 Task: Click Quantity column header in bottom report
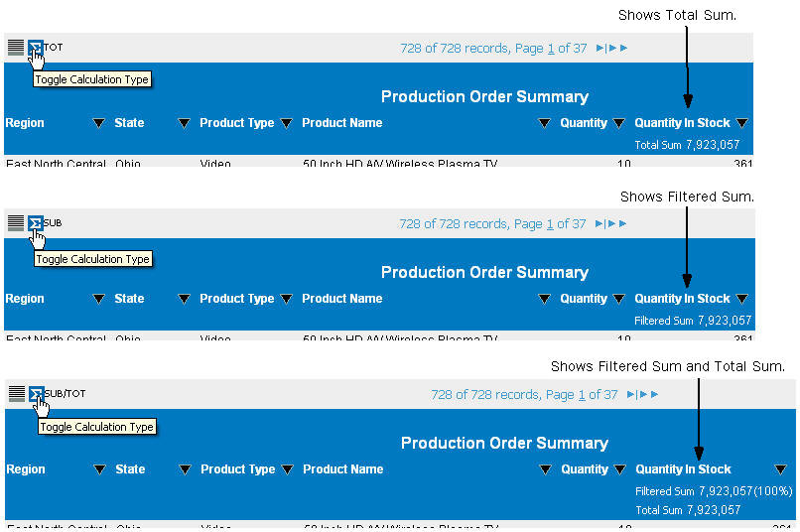pyautogui.click(x=585, y=469)
